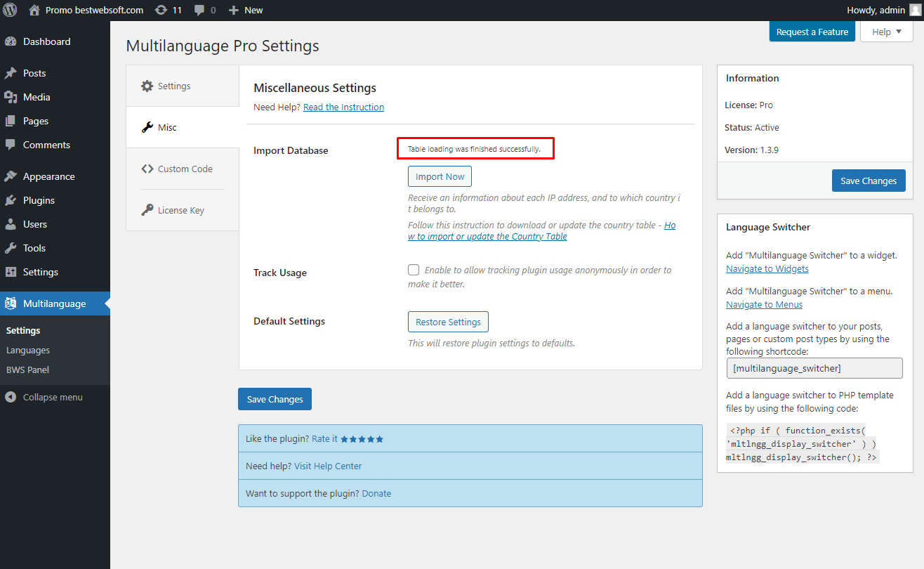This screenshot has width=924, height=569.
Task: Click Save Changes in Information box
Action: [869, 181]
